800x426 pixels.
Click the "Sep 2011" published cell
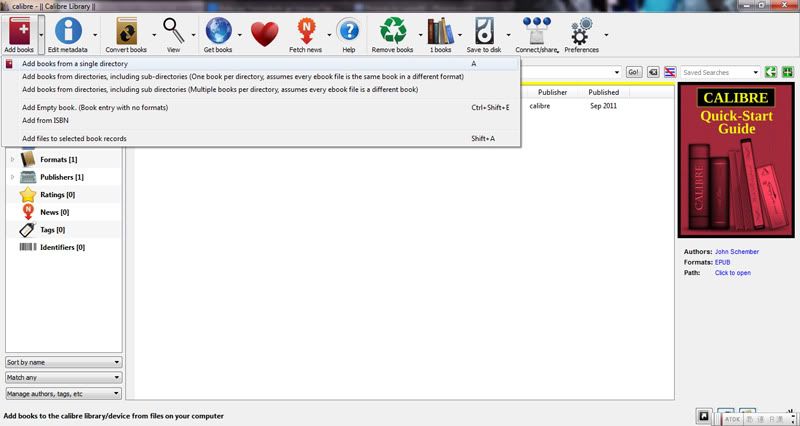pyautogui.click(x=604, y=106)
